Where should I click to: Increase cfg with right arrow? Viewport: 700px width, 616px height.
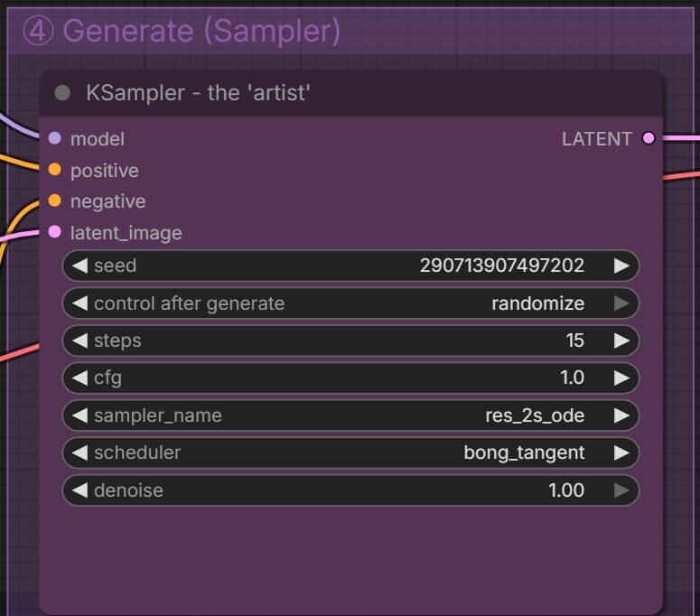[x=621, y=378]
